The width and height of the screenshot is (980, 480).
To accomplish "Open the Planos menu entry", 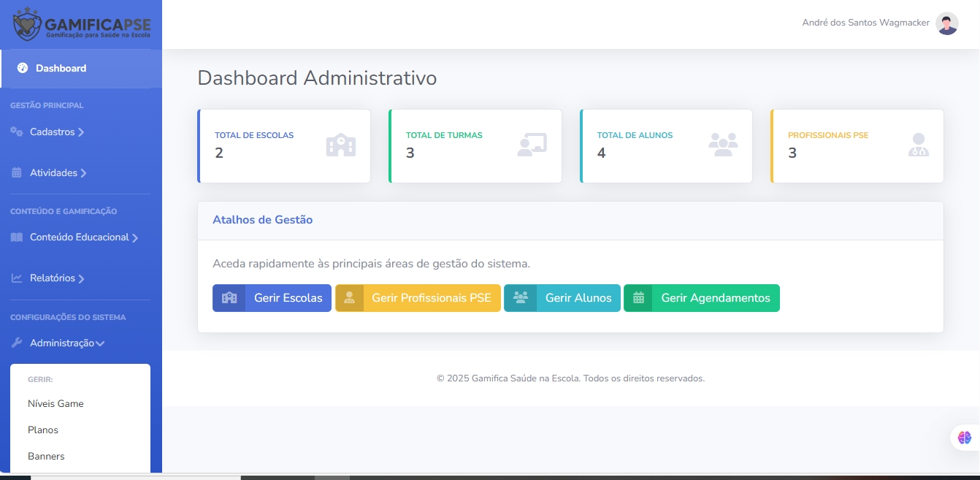I will pos(42,430).
